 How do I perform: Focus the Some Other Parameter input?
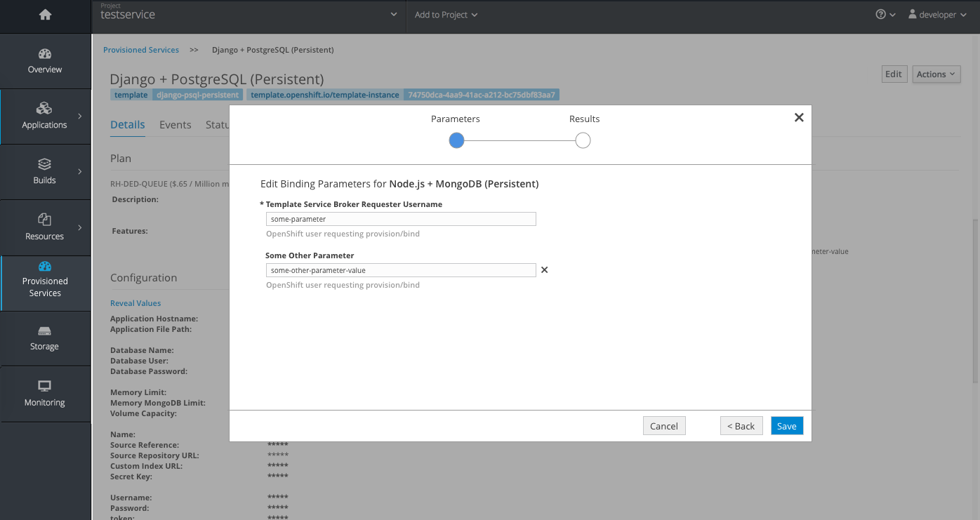(x=401, y=270)
